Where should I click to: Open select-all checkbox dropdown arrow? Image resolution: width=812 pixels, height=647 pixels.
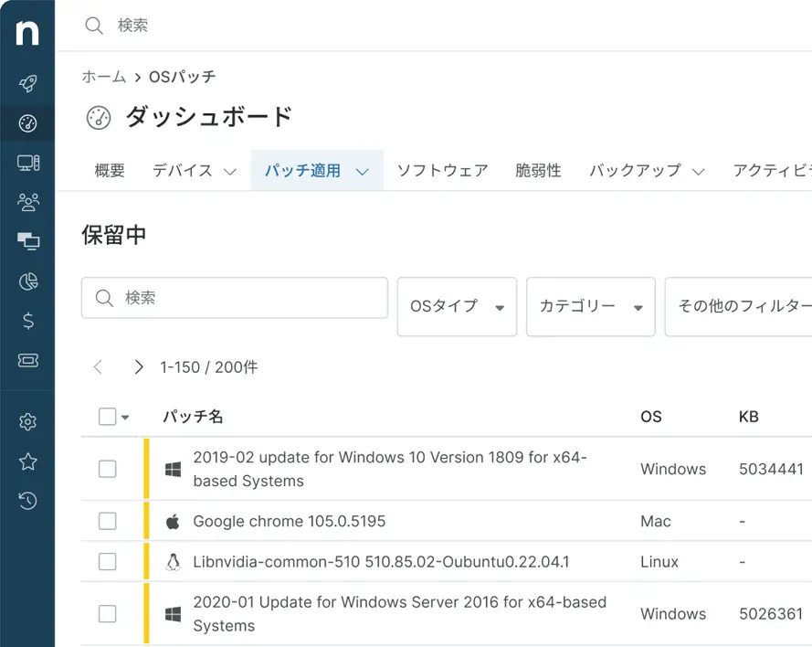[125, 417]
